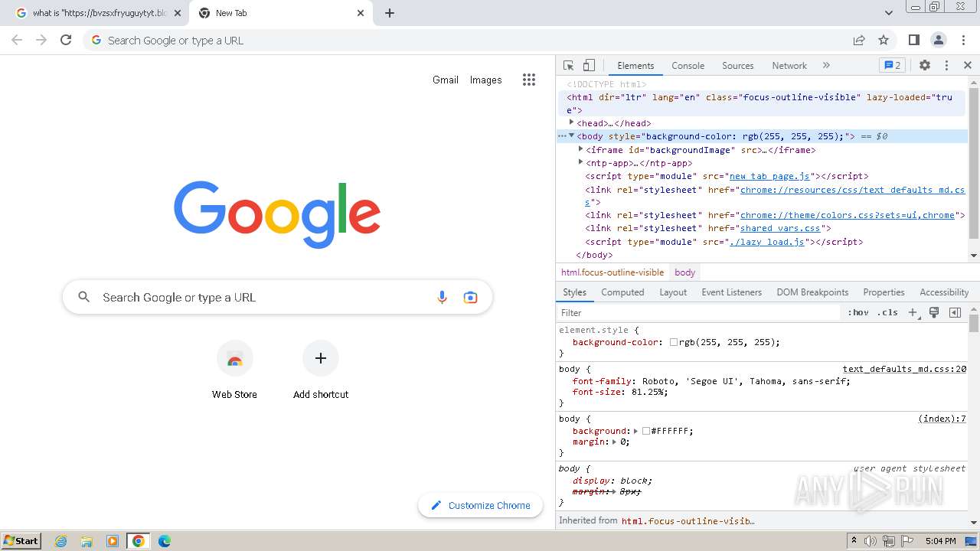This screenshot has width=980, height=551.
Task: Expand the margin: 0 shorthand property
Action: pyautogui.click(x=614, y=442)
